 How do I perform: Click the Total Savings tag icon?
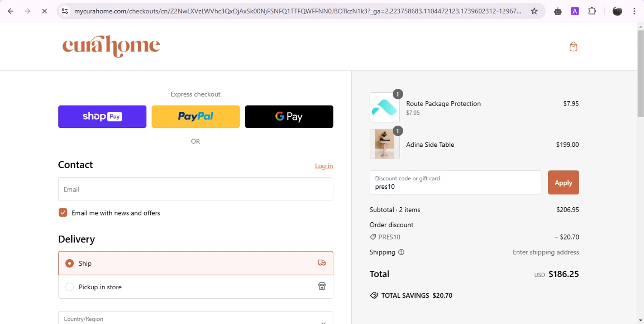tap(374, 296)
